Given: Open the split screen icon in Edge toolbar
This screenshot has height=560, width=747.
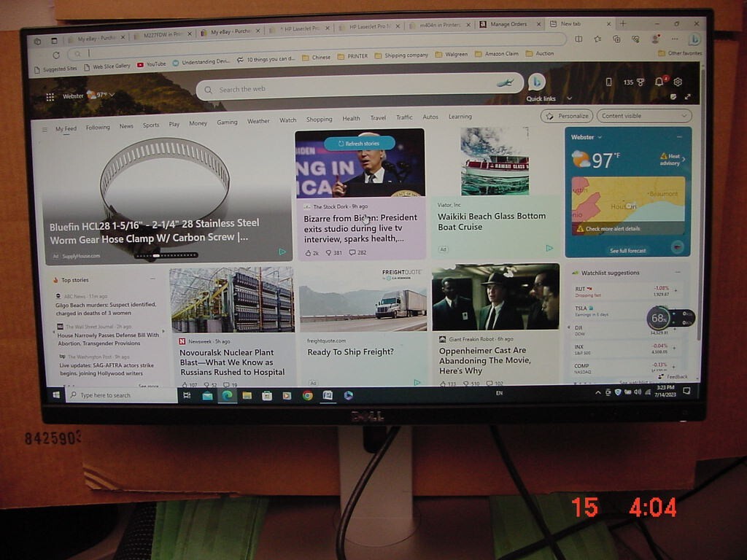Looking at the screenshot, I should point(578,39).
